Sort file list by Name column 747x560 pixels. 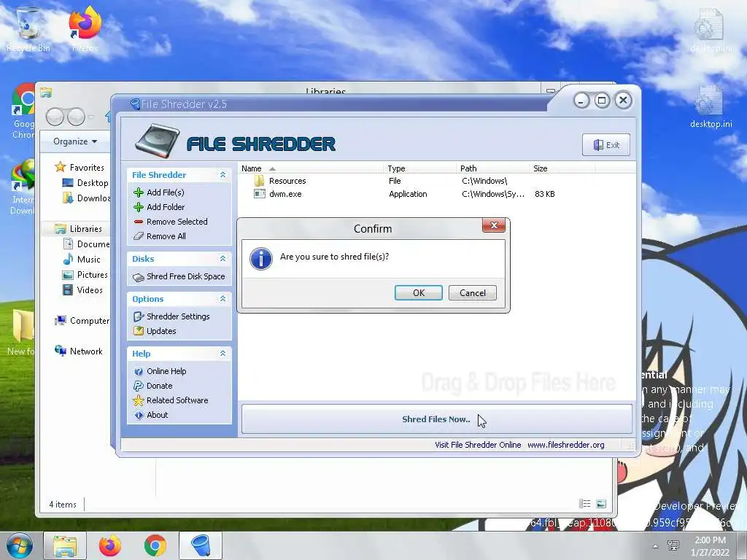(x=310, y=168)
